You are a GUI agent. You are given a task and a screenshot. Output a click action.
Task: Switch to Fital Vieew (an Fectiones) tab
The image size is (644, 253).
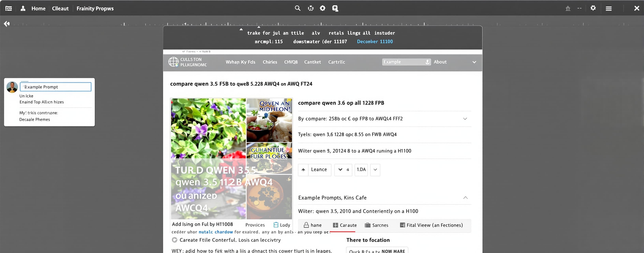click(432, 225)
